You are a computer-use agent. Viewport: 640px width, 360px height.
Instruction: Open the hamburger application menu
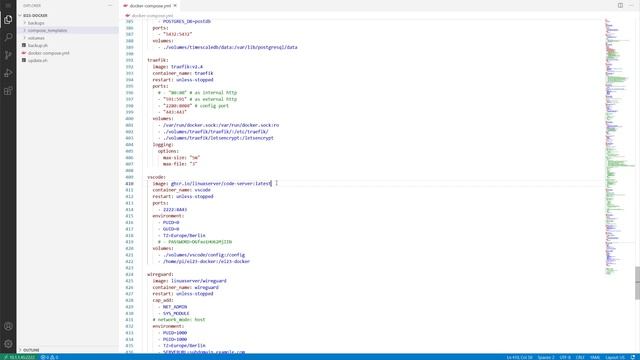[x=8, y=5]
